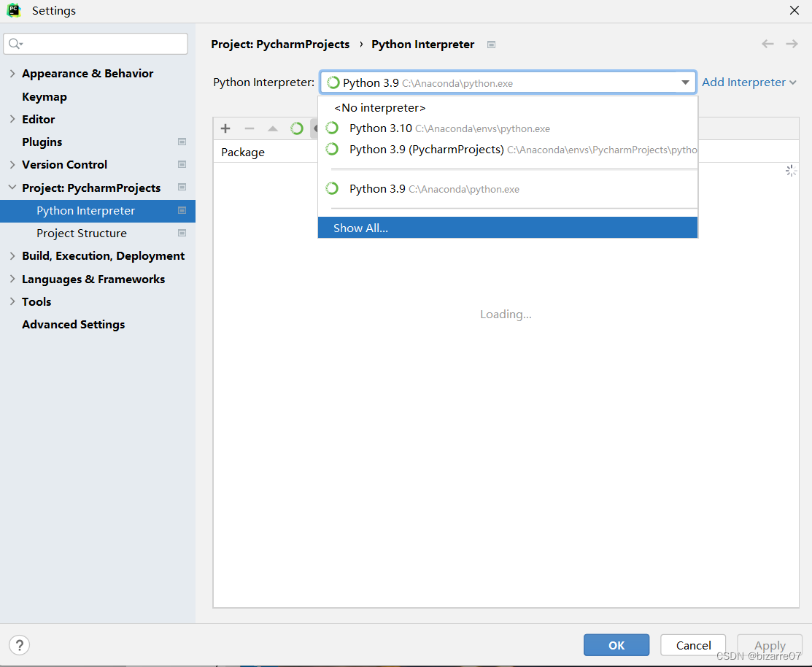
Task: Select Python 3.9 (PycharmProjects) interpreter
Action: point(508,150)
